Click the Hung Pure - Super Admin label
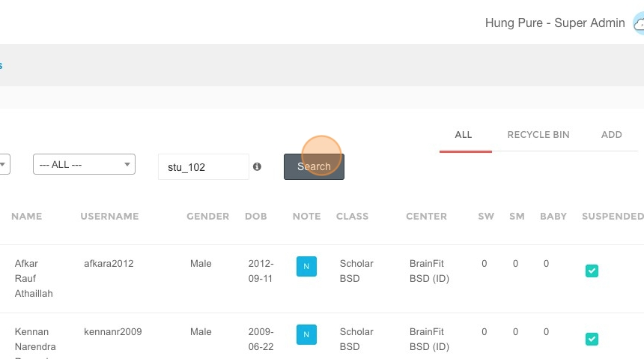 [x=555, y=22]
